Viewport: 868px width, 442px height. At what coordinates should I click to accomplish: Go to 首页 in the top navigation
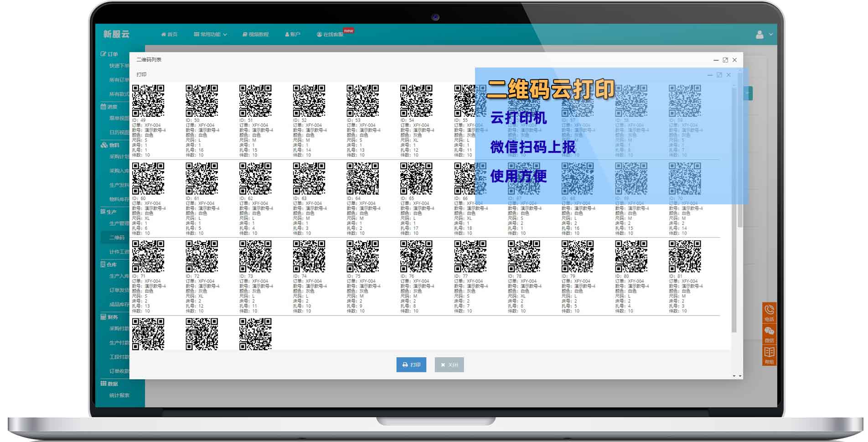(170, 34)
